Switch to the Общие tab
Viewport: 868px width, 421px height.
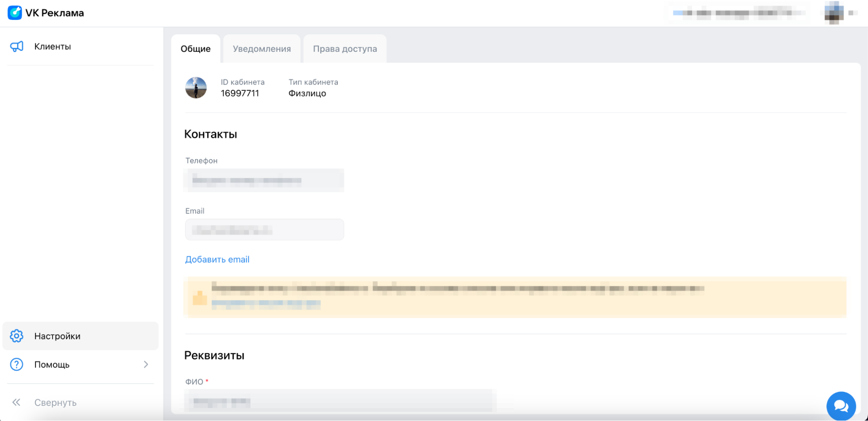(x=196, y=49)
